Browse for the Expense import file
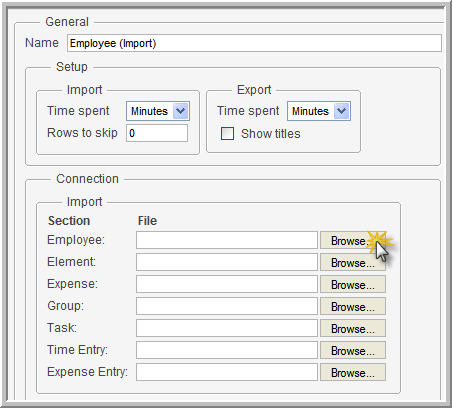This screenshot has width=452, height=408. [353, 284]
